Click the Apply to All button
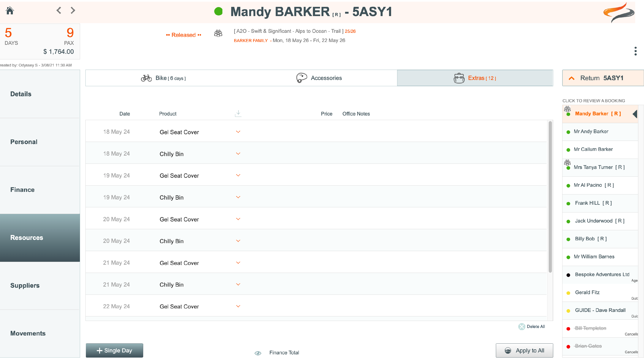644x364 pixels. 524,350
